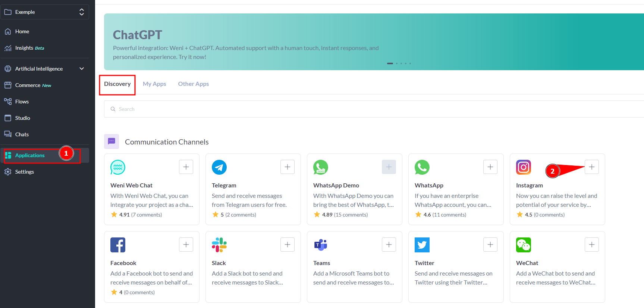Click the Weni Web Chat icon
644x308 pixels.
[118, 167]
